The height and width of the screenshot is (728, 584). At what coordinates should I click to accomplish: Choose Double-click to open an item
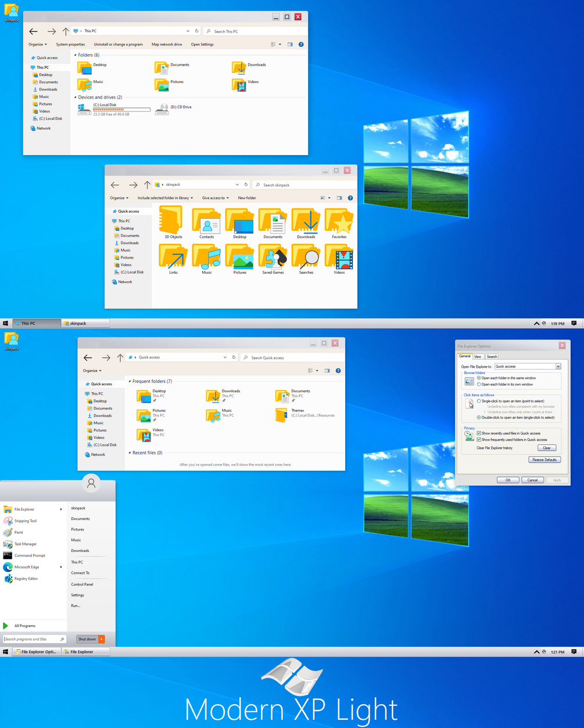click(515, 418)
